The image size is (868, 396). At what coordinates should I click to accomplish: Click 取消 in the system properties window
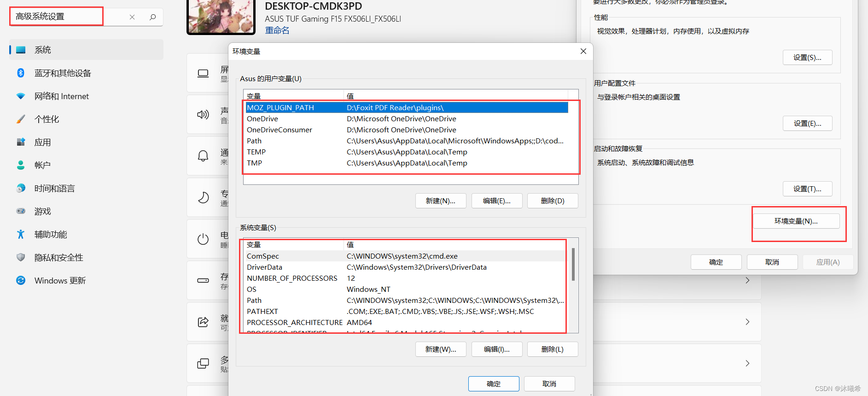click(772, 262)
